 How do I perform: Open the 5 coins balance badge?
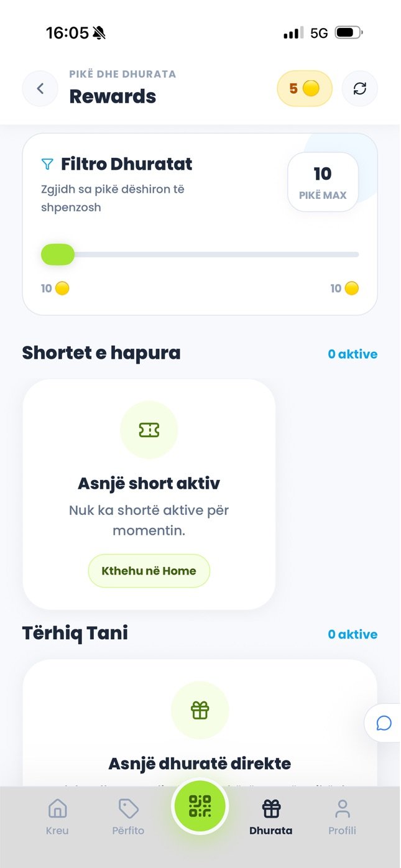pos(305,89)
